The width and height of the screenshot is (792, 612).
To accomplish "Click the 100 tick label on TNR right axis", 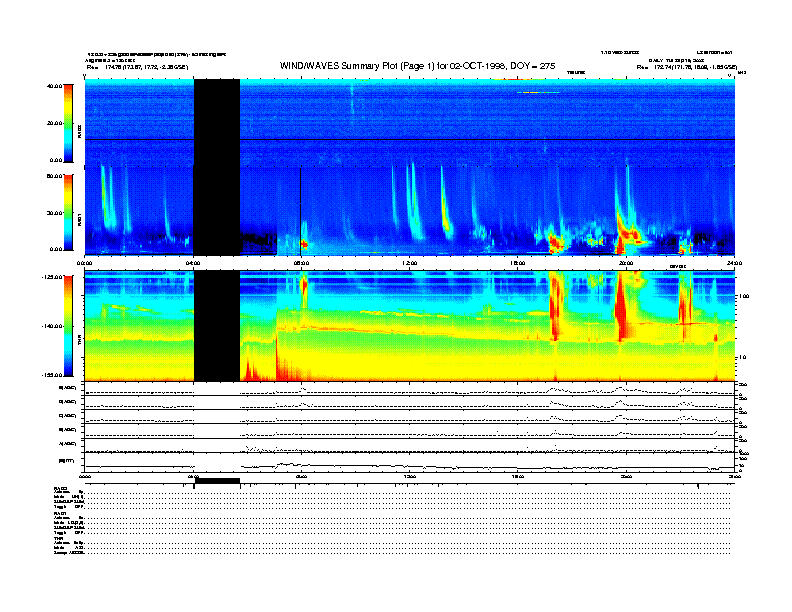I will (743, 296).
